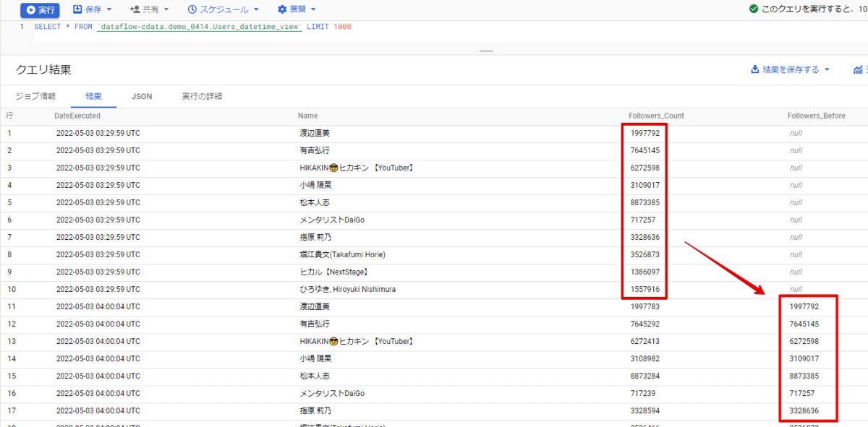Select name 松本人志 in row 5
868x427 pixels.
[x=315, y=202]
